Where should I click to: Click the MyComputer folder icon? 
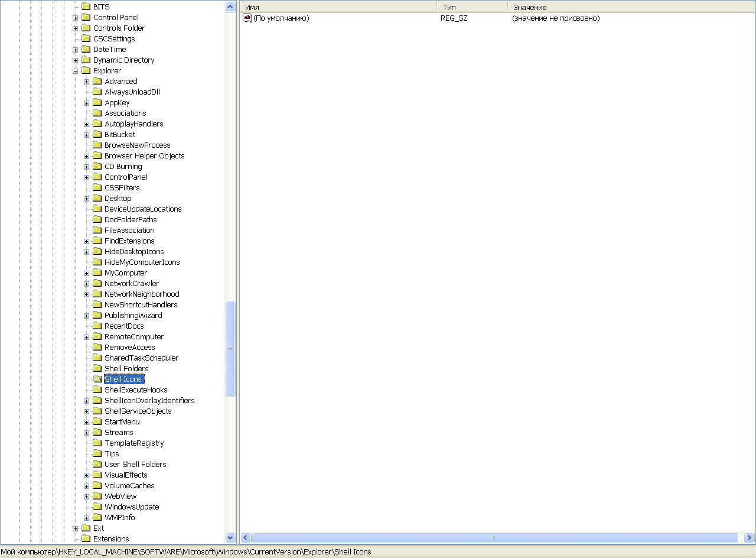(x=97, y=273)
